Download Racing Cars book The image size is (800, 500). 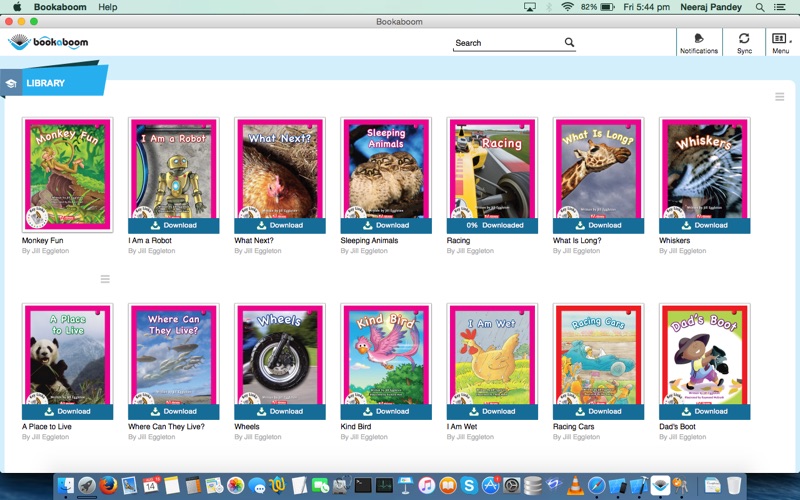(x=598, y=411)
